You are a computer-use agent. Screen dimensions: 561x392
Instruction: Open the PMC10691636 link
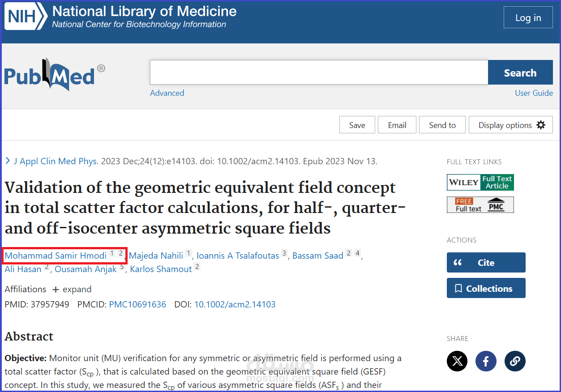[x=137, y=305]
